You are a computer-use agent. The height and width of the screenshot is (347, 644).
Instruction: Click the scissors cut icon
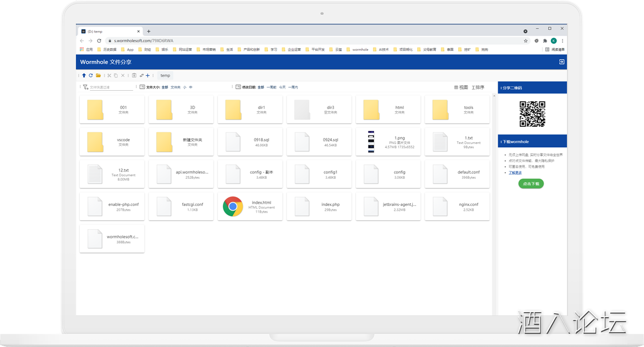pos(109,75)
